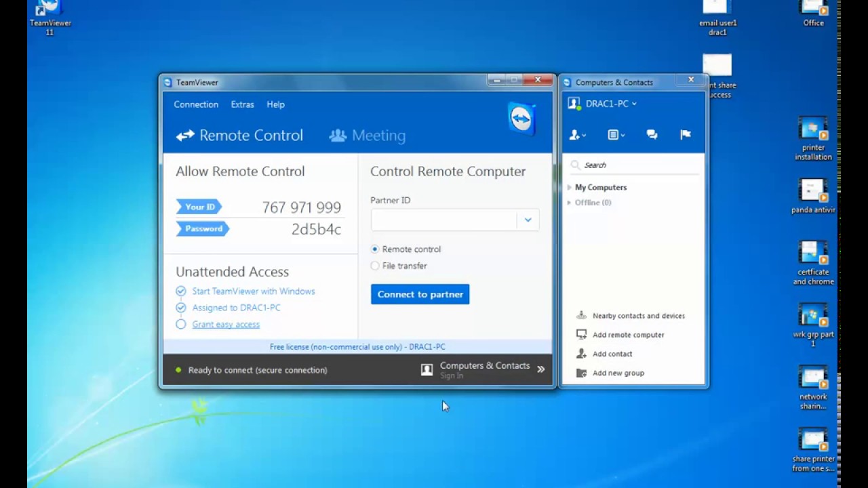Viewport: 868px width, 488px height.
Task: Click Computers & Contacts title bar icon
Action: (x=567, y=83)
